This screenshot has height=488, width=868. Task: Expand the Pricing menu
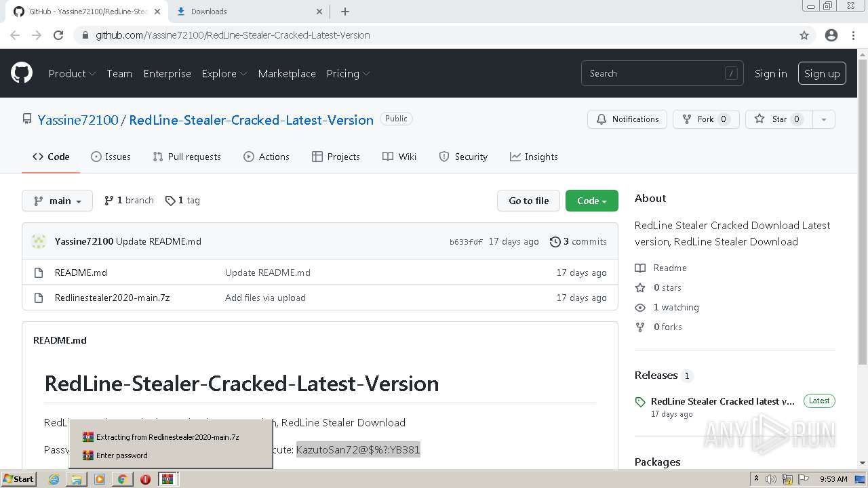[x=348, y=73]
